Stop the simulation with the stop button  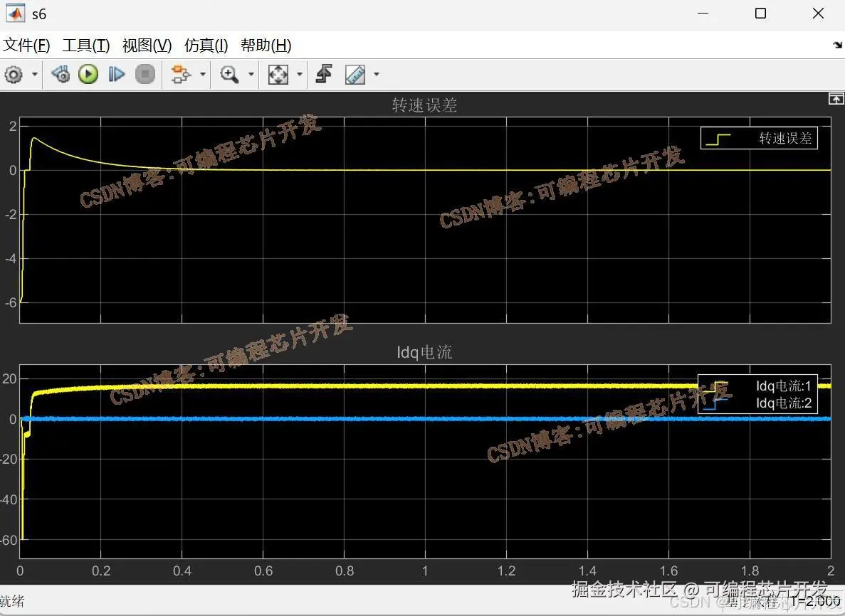pyautogui.click(x=145, y=74)
